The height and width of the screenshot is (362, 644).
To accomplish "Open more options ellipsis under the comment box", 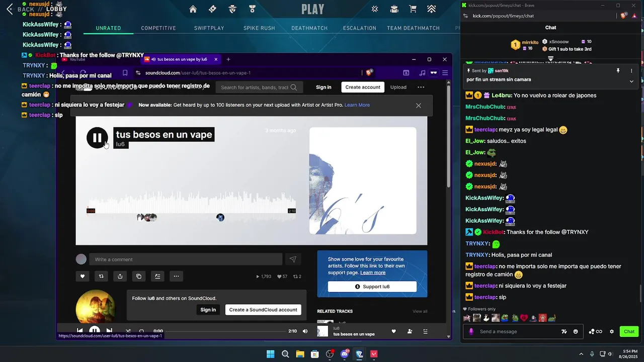I will (176, 276).
